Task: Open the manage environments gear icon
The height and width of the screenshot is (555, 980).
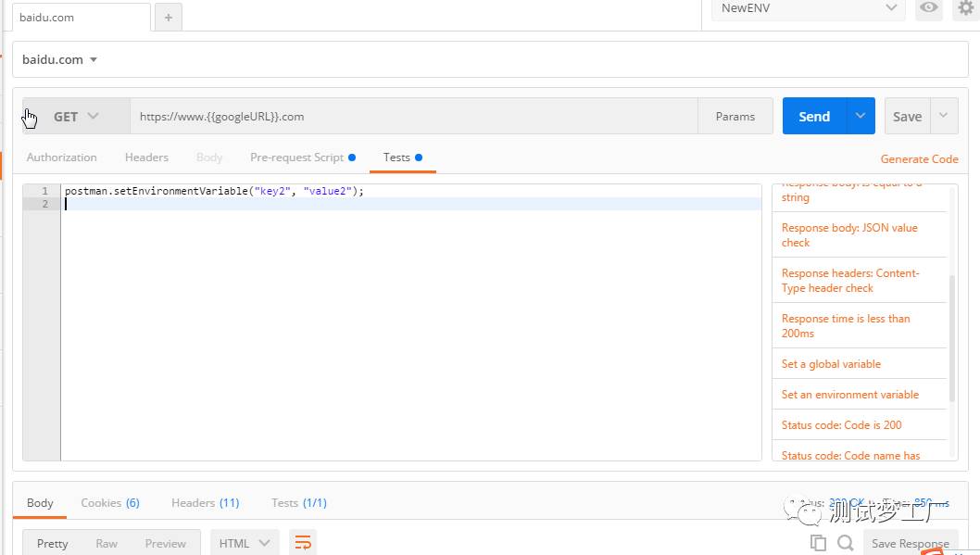Action: 966,8
